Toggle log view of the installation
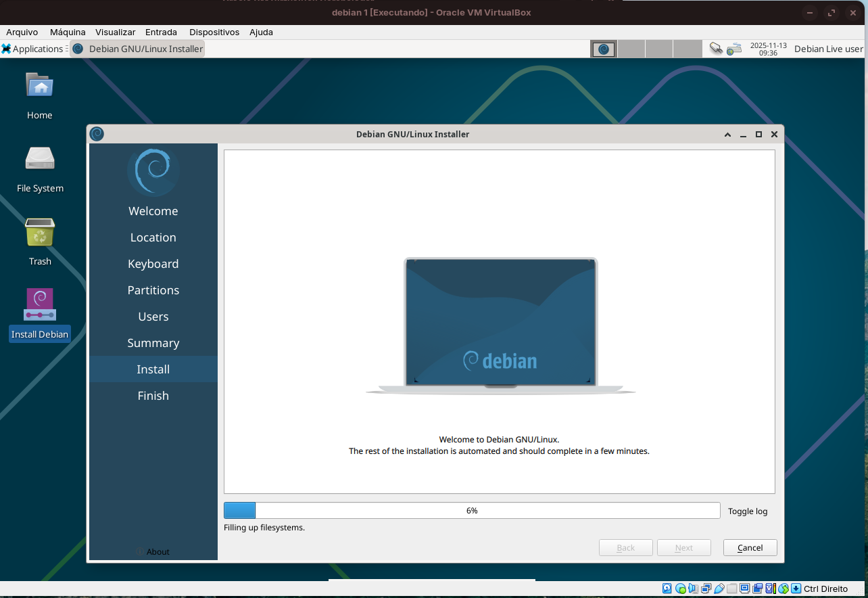868x598 pixels. pos(748,511)
